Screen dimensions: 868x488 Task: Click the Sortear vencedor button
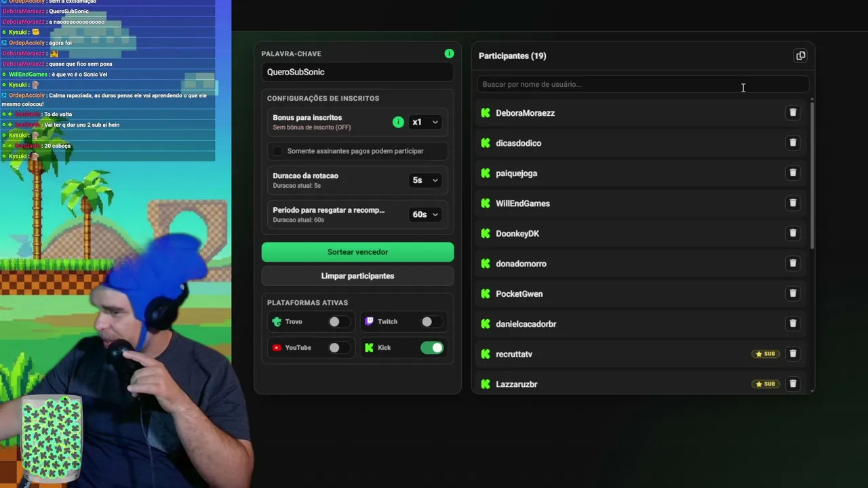[357, 252]
